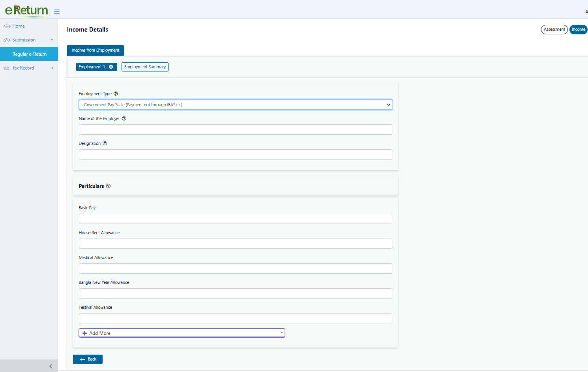Viewport: 588px width, 372px height.
Task: Focus the Festival Allowance field
Action: pos(236,318)
